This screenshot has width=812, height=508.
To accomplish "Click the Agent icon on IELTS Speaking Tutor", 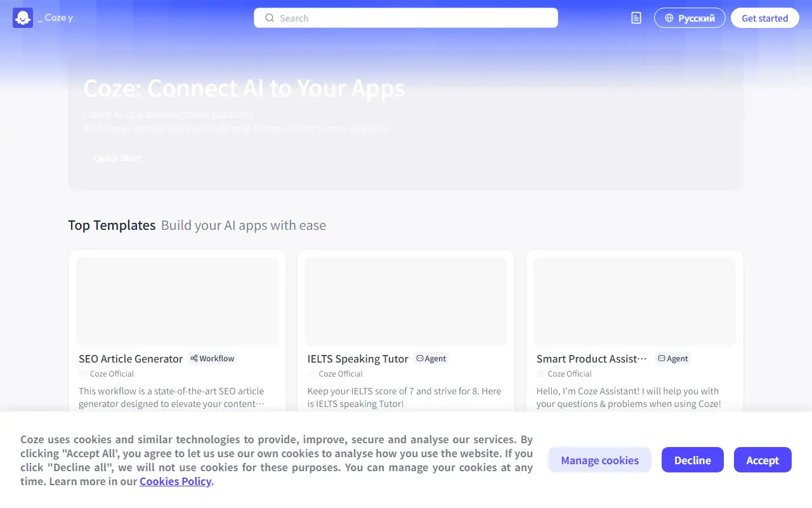I will [419, 358].
